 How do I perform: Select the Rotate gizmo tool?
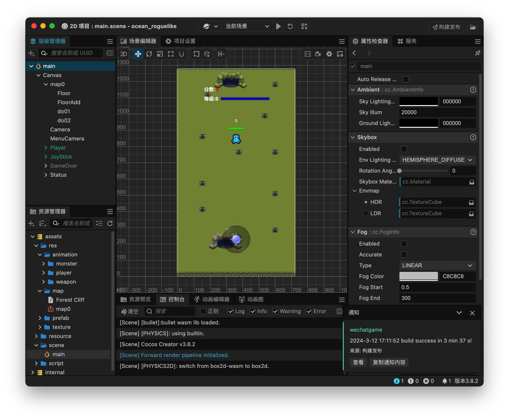tap(149, 54)
